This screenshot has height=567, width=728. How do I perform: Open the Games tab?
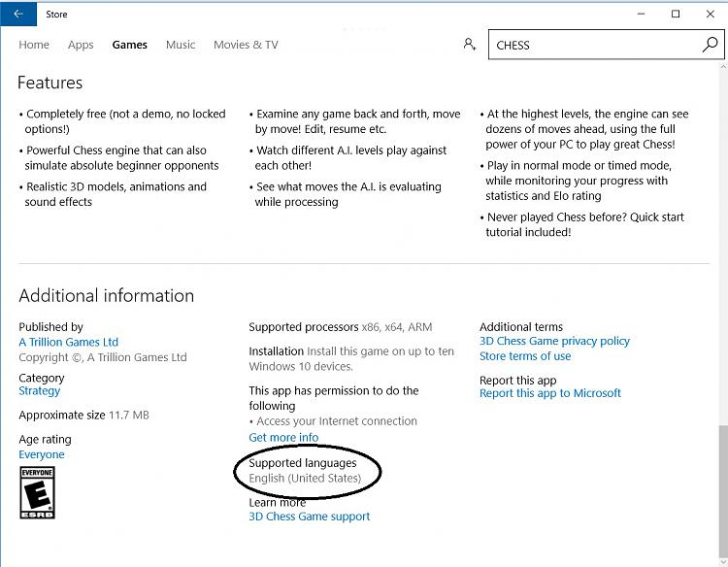[129, 45]
